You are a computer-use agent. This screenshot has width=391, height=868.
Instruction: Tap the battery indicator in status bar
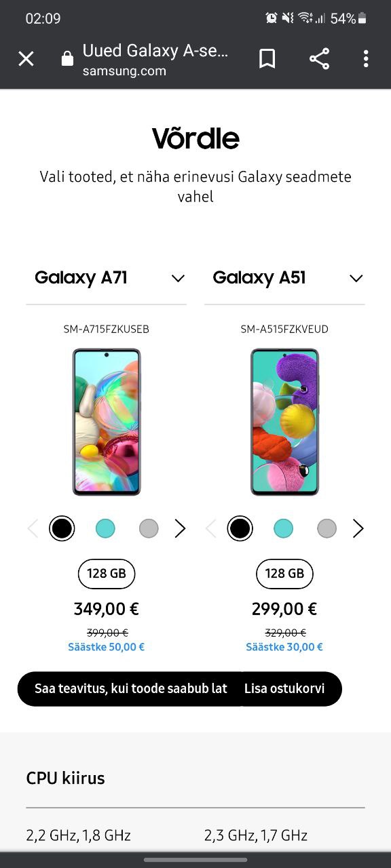tap(362, 18)
